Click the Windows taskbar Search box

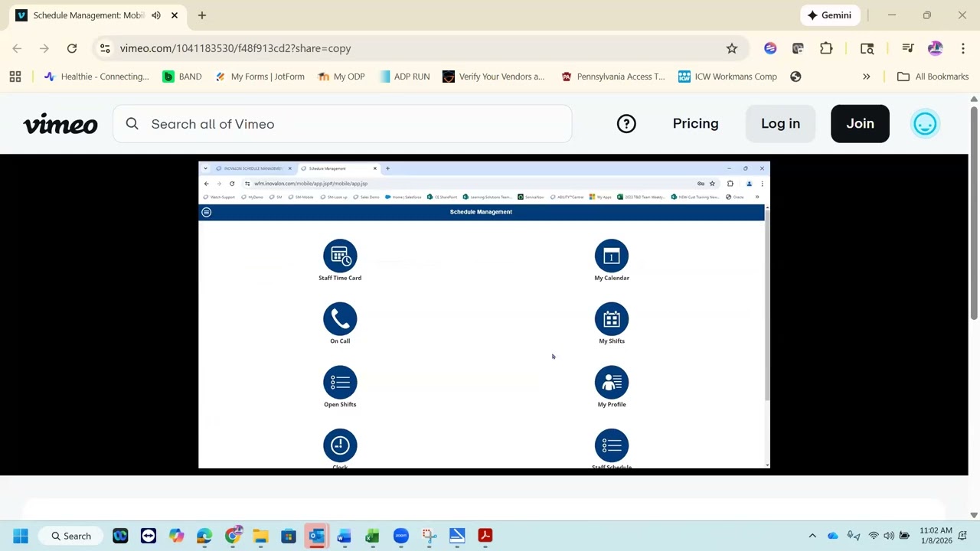(71, 536)
